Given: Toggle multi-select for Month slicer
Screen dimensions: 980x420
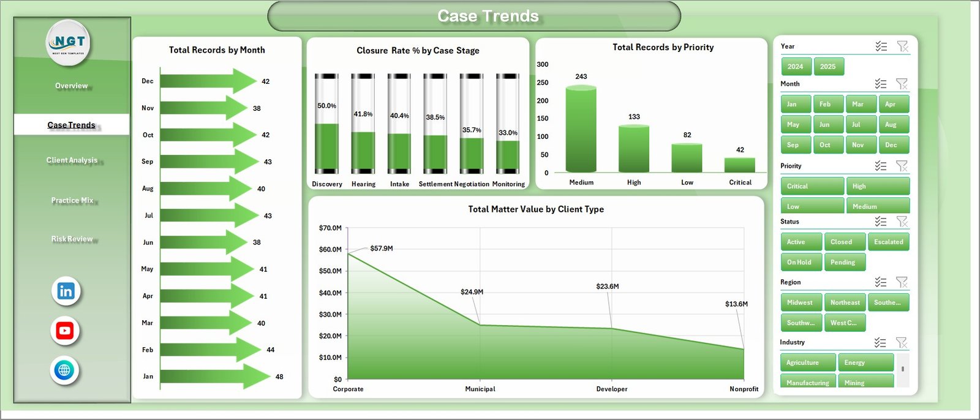Looking at the screenshot, I should [881, 84].
